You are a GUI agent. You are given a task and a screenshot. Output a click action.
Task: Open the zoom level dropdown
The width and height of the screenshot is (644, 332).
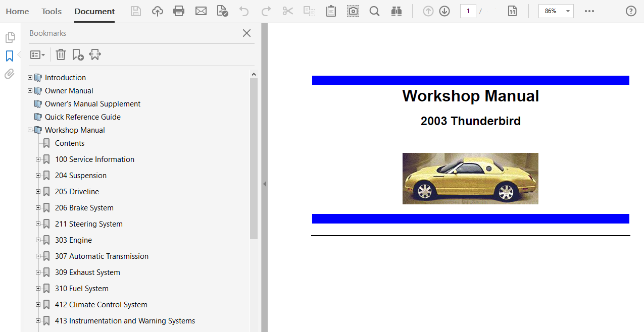click(568, 11)
